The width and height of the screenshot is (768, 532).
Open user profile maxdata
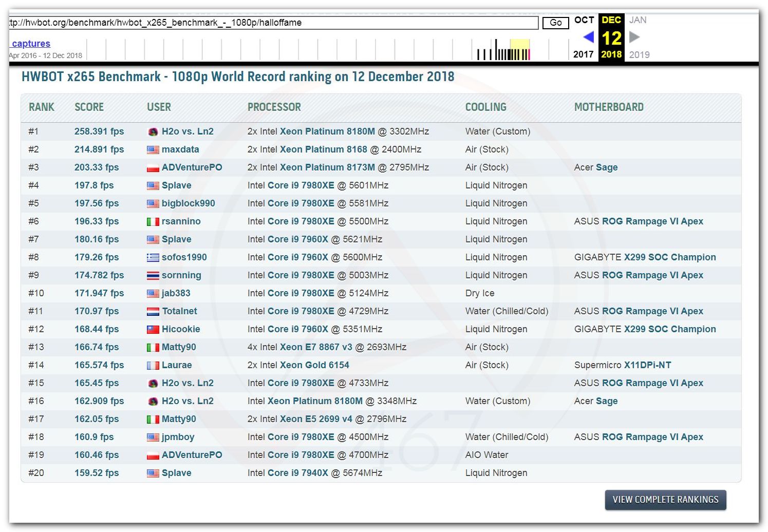pos(180,149)
